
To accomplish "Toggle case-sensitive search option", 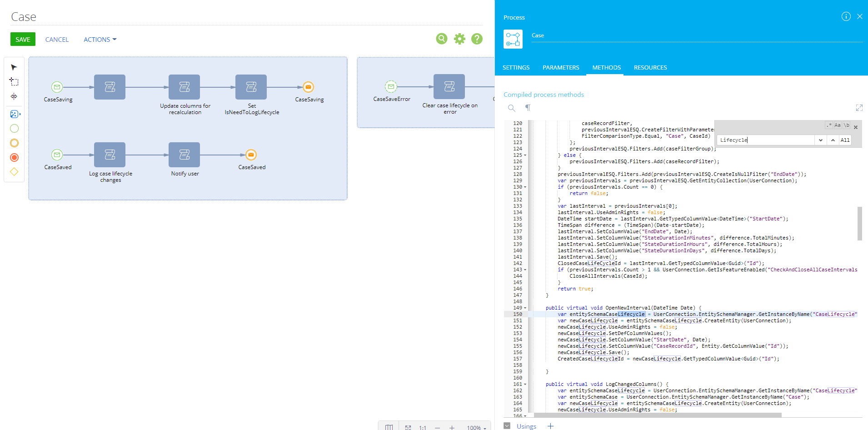I will [x=838, y=125].
